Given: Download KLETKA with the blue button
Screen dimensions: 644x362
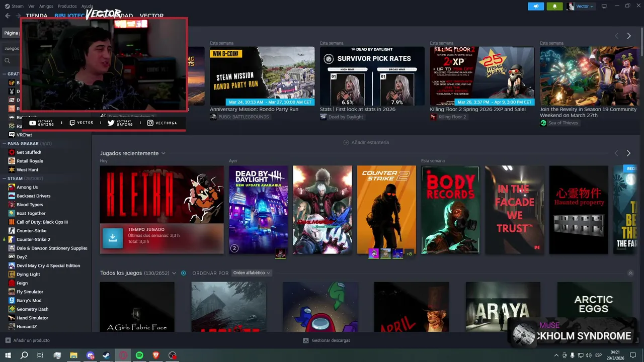Looking at the screenshot, I should [113, 238].
